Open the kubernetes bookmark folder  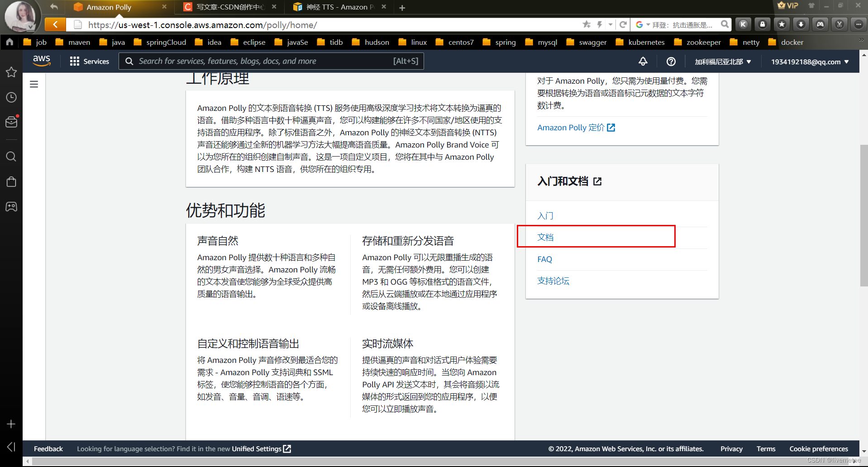640,42
